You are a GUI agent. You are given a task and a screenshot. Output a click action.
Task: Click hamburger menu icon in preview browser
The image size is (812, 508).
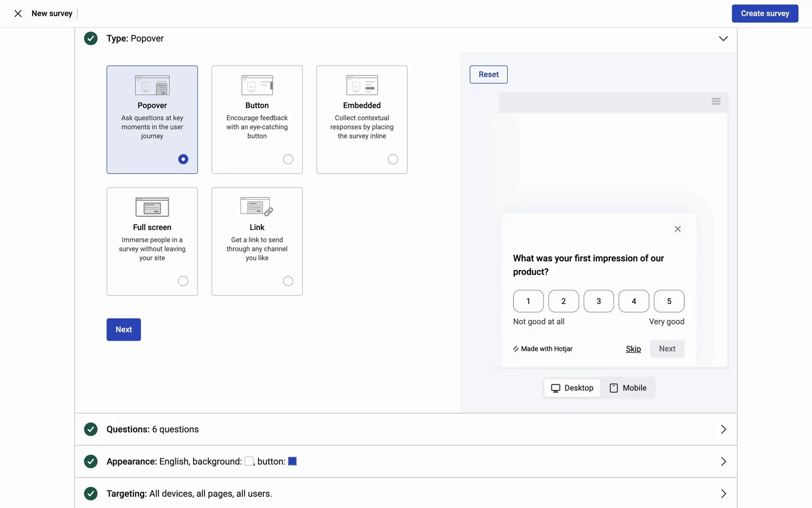coord(716,102)
